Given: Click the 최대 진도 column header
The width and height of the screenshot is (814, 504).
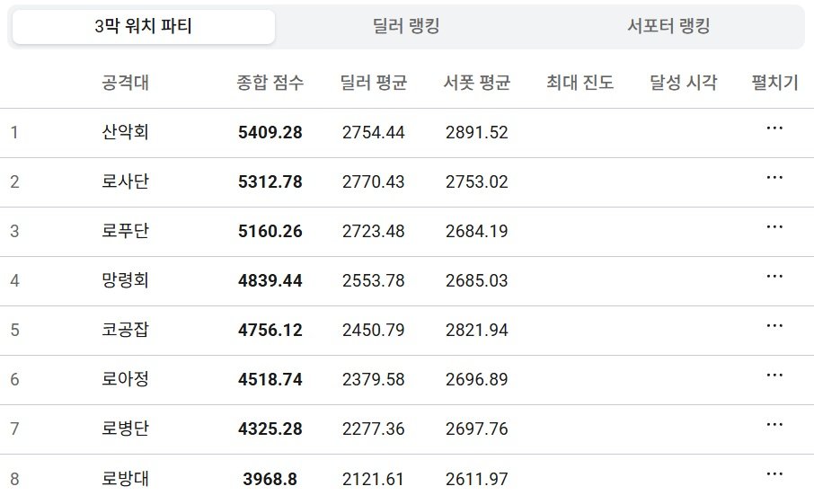Looking at the screenshot, I should point(580,84).
